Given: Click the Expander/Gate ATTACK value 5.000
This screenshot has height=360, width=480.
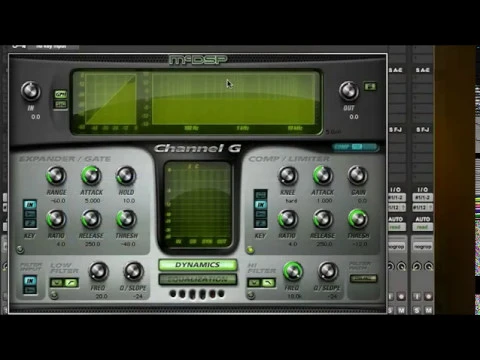Looking at the screenshot, I should (92, 201).
